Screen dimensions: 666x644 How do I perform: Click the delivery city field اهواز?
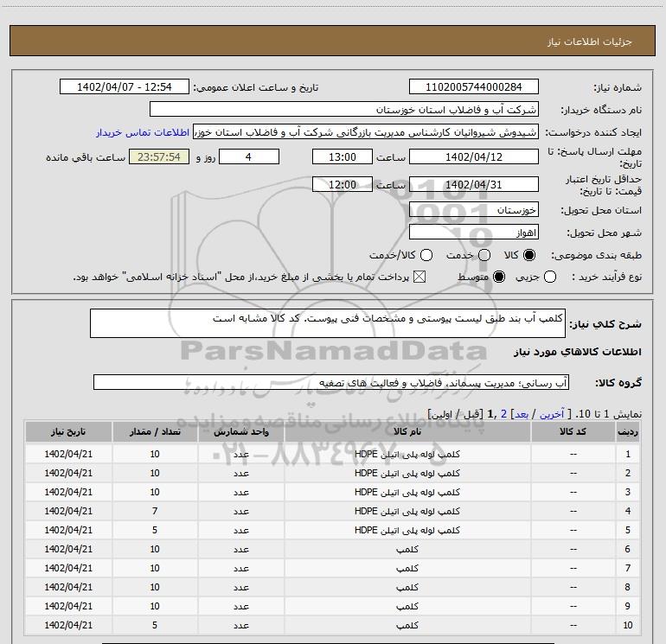[474, 233]
